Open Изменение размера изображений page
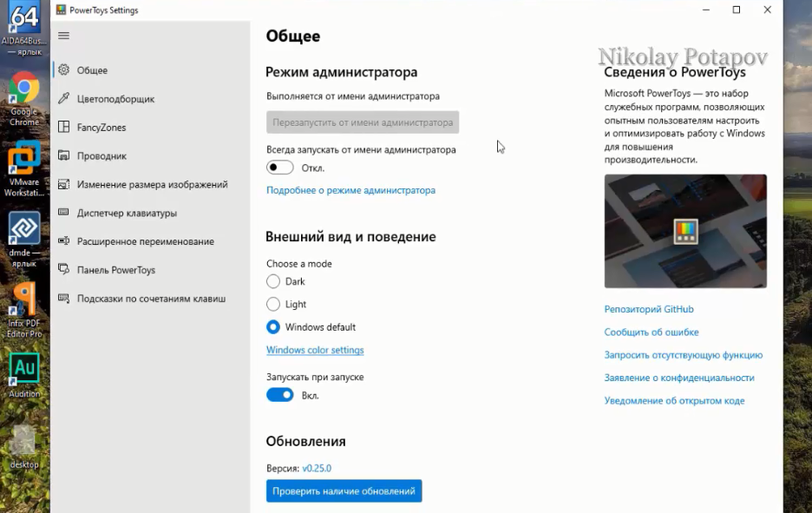Screen dimensions: 812x513 [x=150, y=184]
